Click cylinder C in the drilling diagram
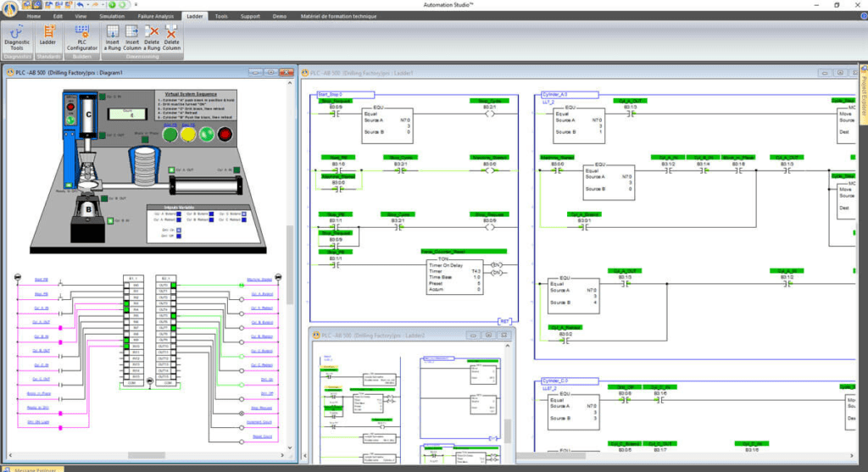This screenshot has width=868, height=472. click(88, 115)
